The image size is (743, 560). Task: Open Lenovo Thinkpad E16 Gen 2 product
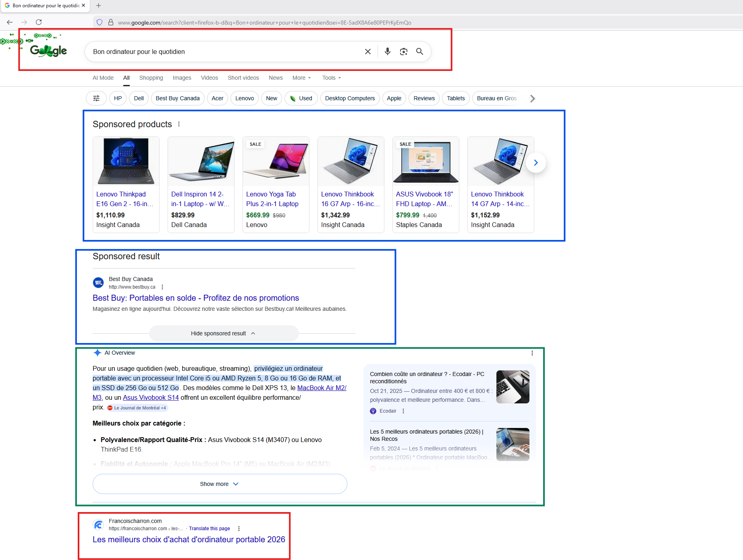click(126, 185)
